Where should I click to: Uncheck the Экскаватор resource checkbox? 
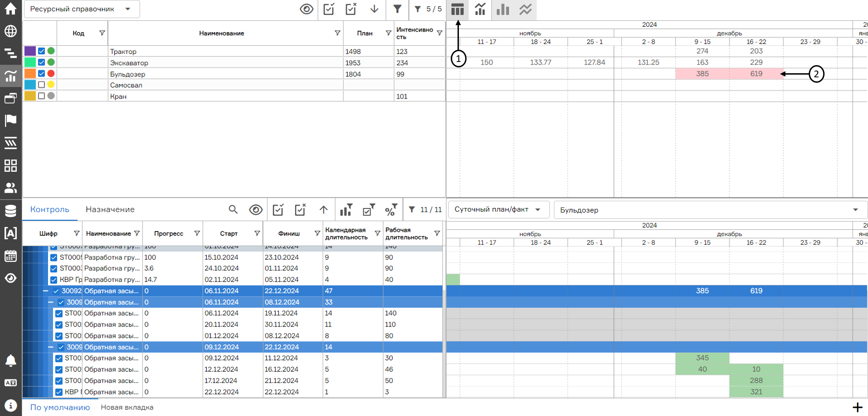pyautogui.click(x=42, y=62)
